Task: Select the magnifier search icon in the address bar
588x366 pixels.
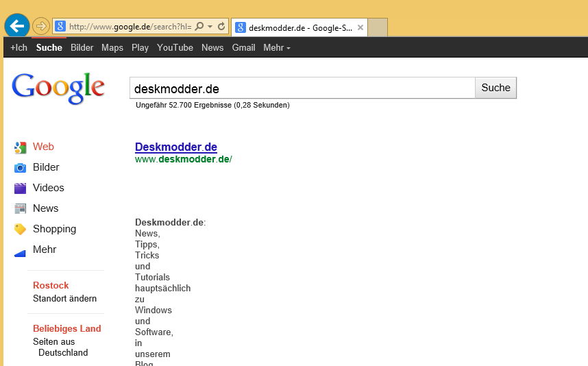Action: point(199,26)
